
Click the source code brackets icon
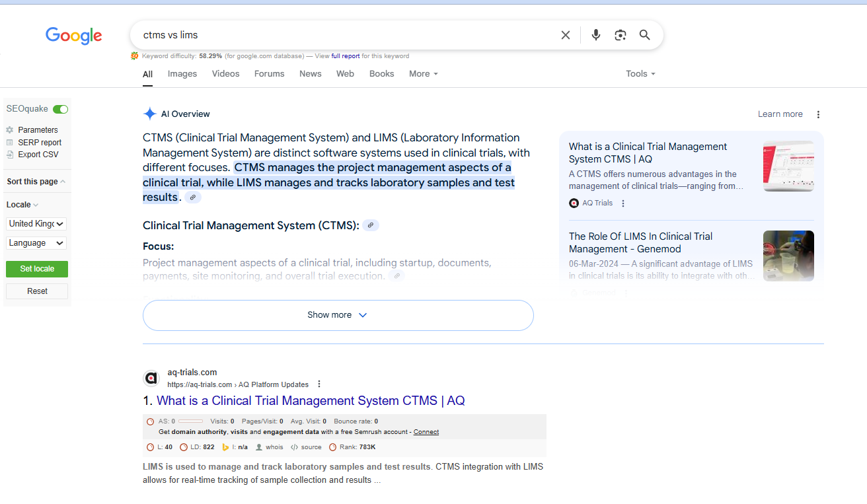pos(294,447)
